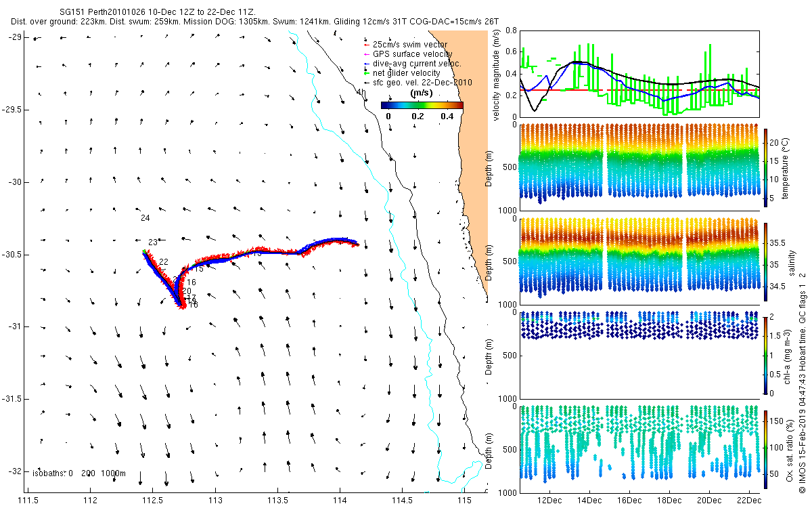The height and width of the screenshot is (508, 812).
Task: Click the blue dive-avg current legend marker
Action: point(366,64)
